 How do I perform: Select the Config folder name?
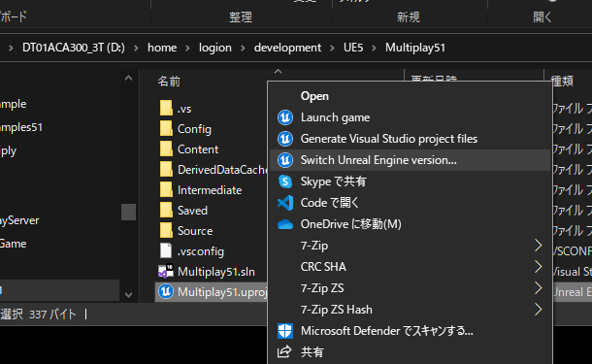[x=194, y=129]
